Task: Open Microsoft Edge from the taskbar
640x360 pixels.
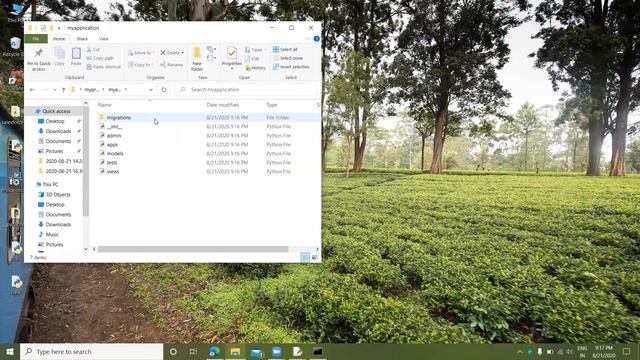Action: pos(214,351)
